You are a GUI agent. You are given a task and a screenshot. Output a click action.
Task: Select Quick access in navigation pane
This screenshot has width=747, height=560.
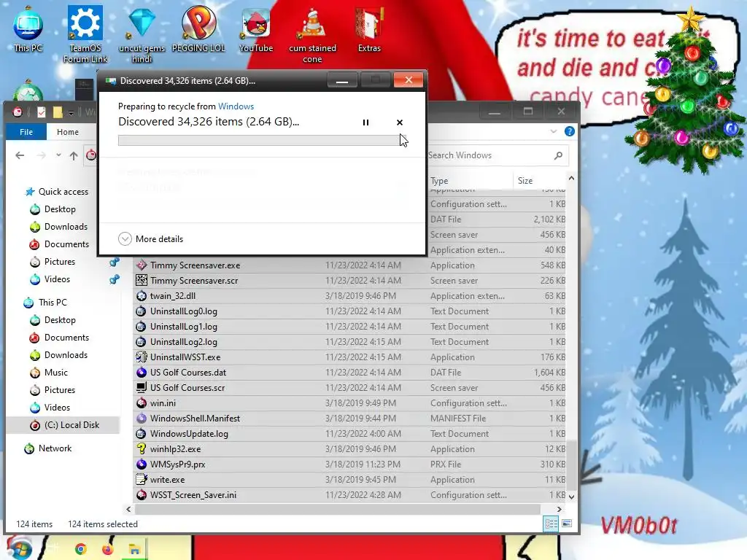pos(57,192)
